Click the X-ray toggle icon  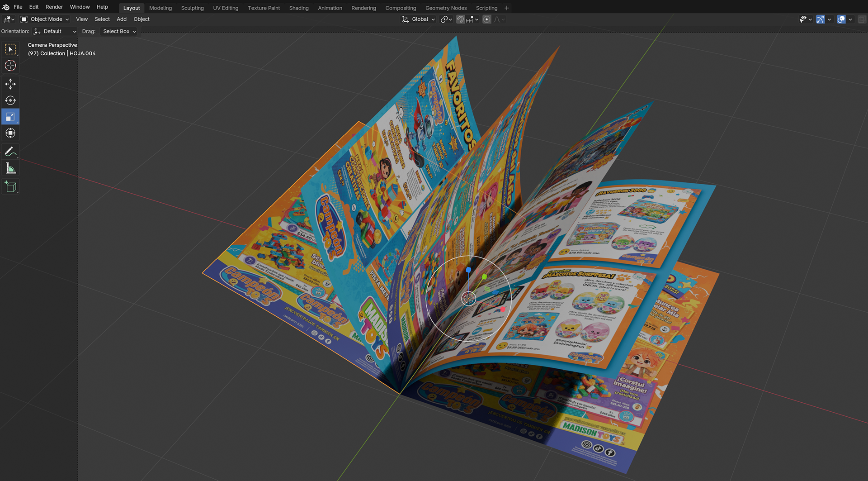[862, 19]
